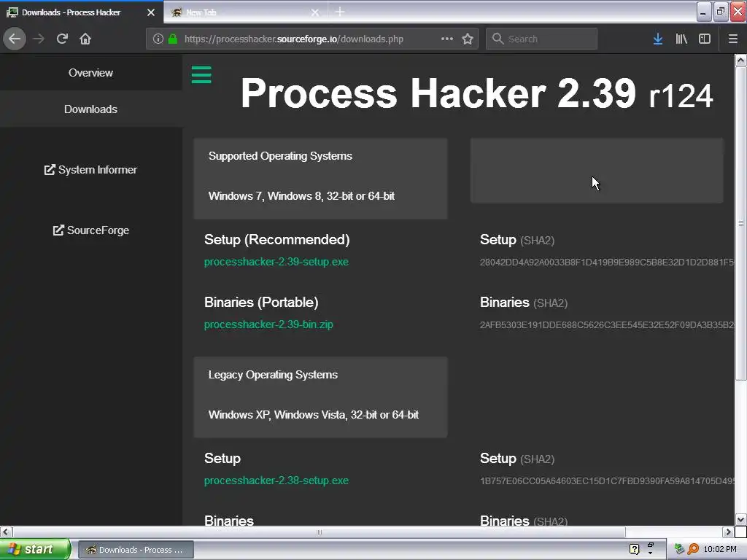
Task: Open the Library bookshelf icon
Action: pyautogui.click(x=681, y=39)
